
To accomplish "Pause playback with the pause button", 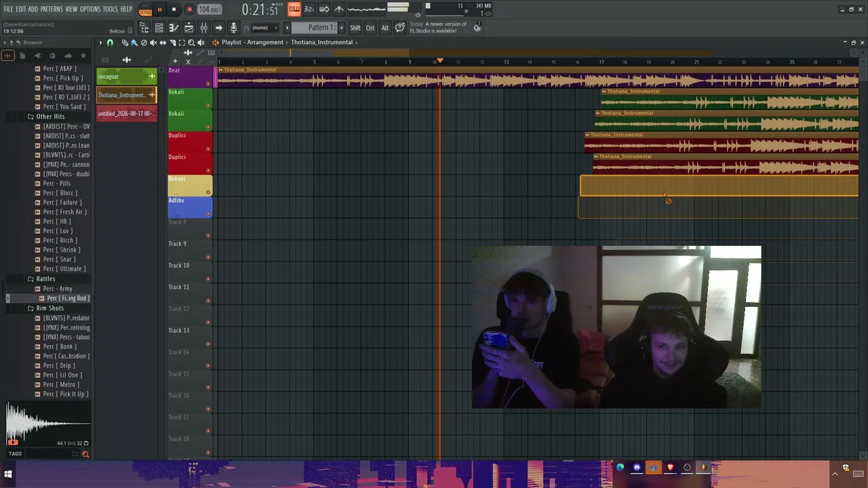I will [x=159, y=9].
